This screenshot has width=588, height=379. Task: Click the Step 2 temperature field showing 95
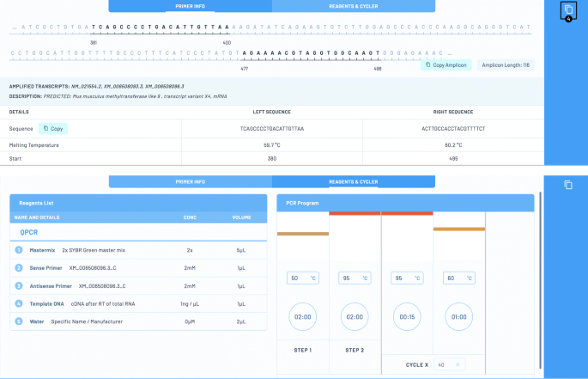coord(355,278)
